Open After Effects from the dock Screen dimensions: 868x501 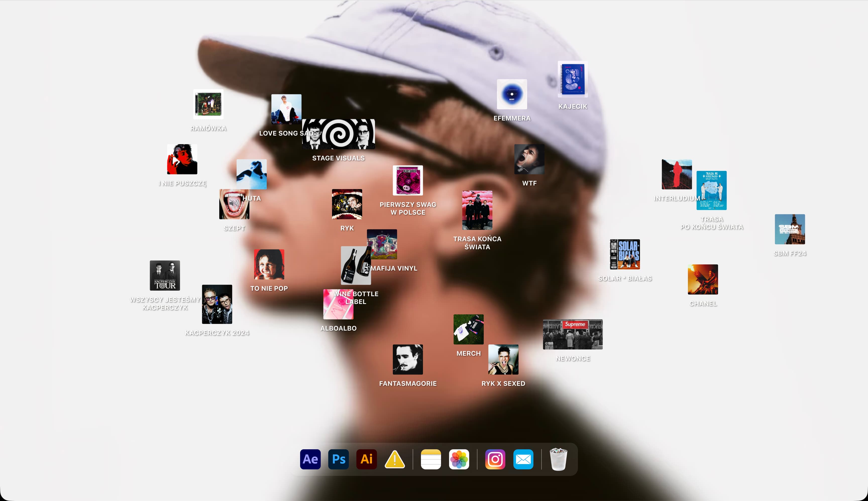pyautogui.click(x=310, y=459)
